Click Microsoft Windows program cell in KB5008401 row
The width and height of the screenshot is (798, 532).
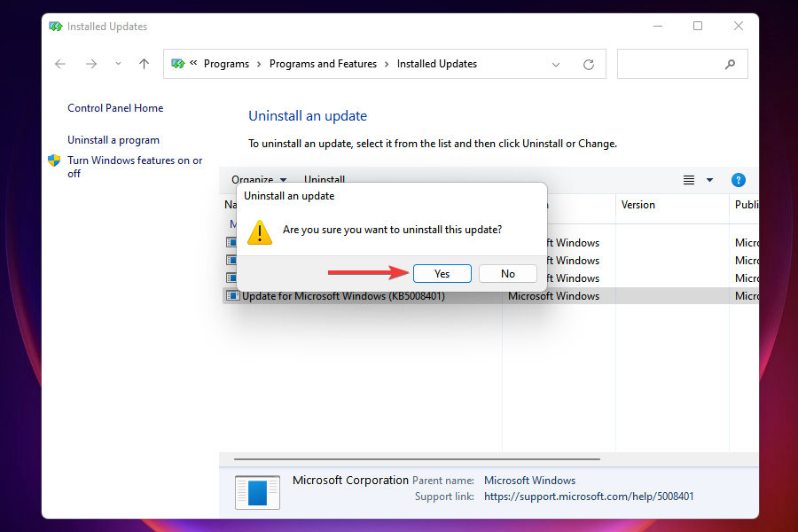pos(553,296)
